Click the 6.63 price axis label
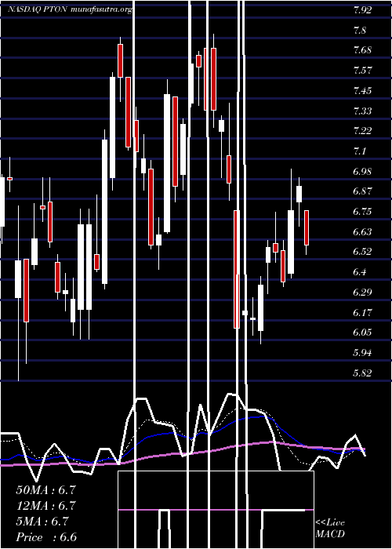The height and width of the screenshot is (549, 392). tap(362, 232)
